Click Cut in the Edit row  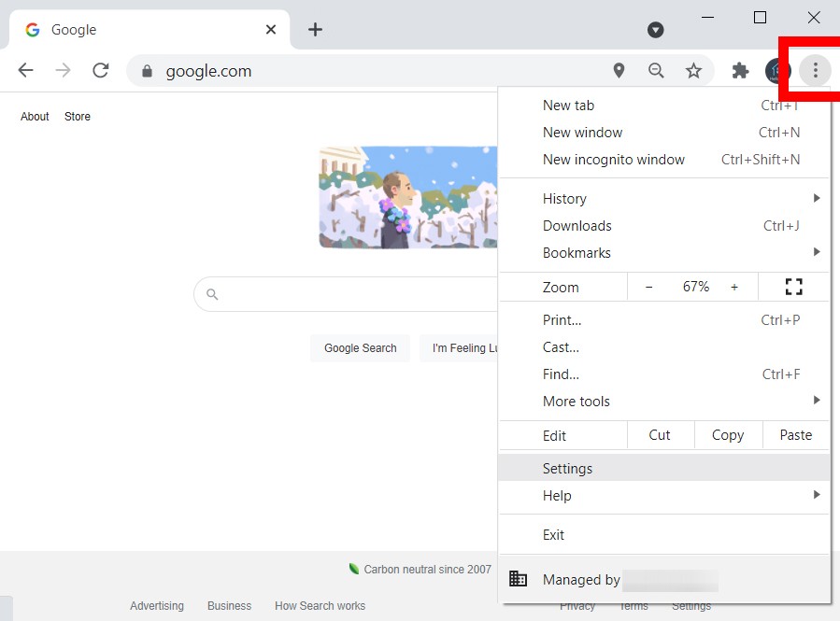[x=660, y=435]
